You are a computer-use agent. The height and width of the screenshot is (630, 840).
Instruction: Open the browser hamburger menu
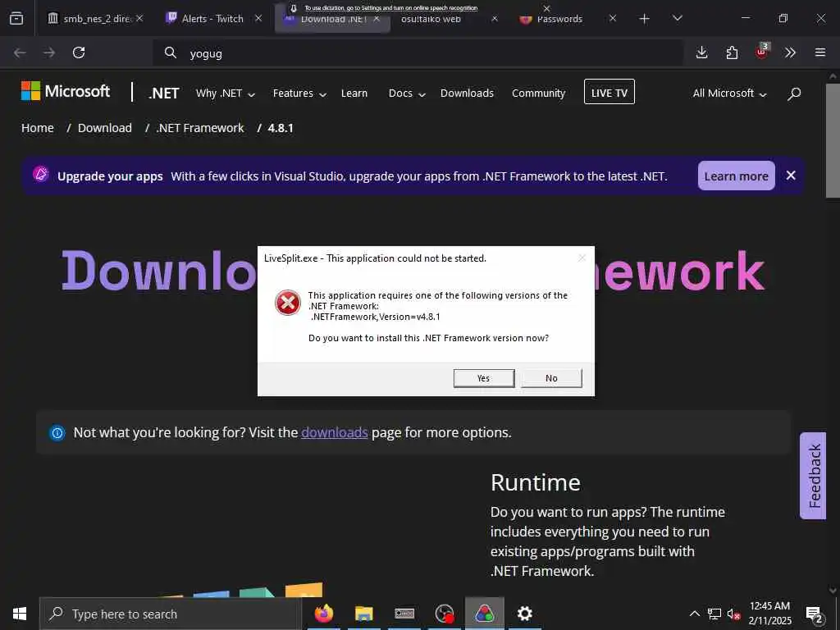click(820, 52)
